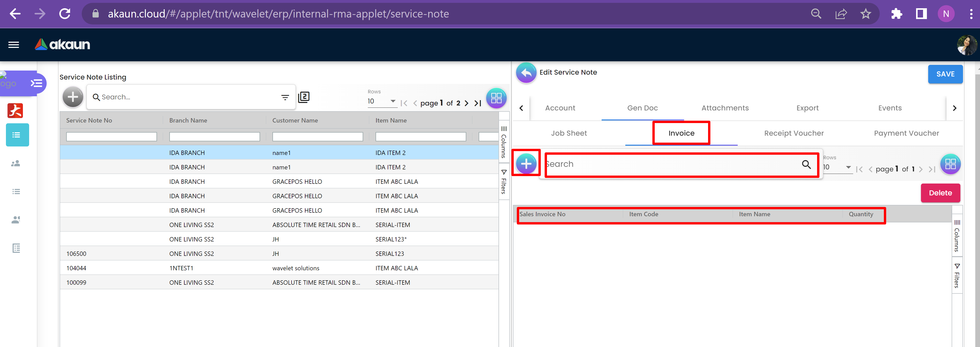980x347 pixels.
Task: Click the back arrow beside Edit Service Note
Action: (526, 73)
